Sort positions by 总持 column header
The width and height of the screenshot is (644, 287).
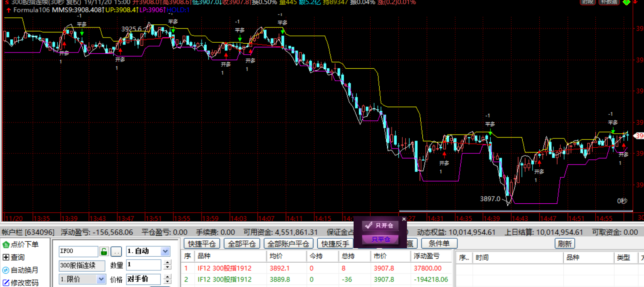pos(354,256)
